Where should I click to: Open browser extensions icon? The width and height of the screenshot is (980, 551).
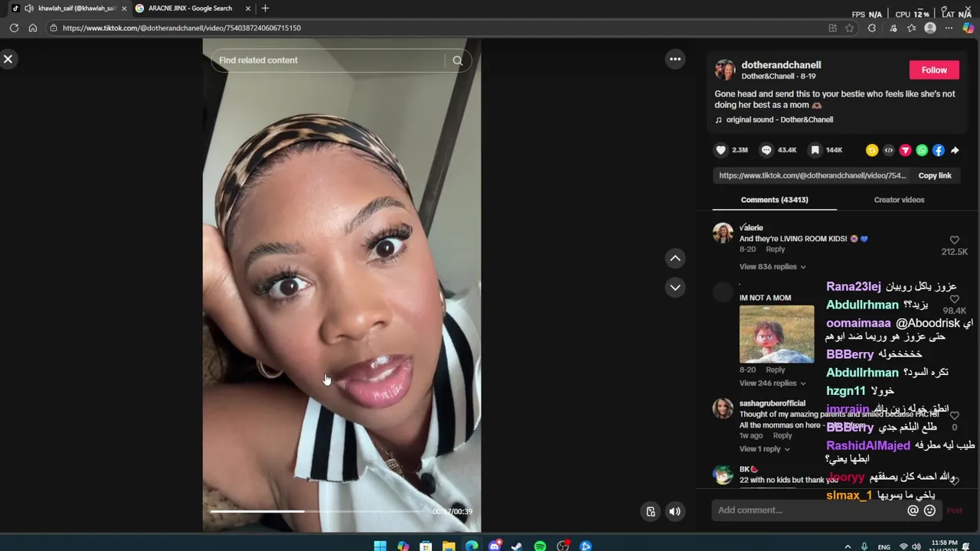[x=872, y=28]
